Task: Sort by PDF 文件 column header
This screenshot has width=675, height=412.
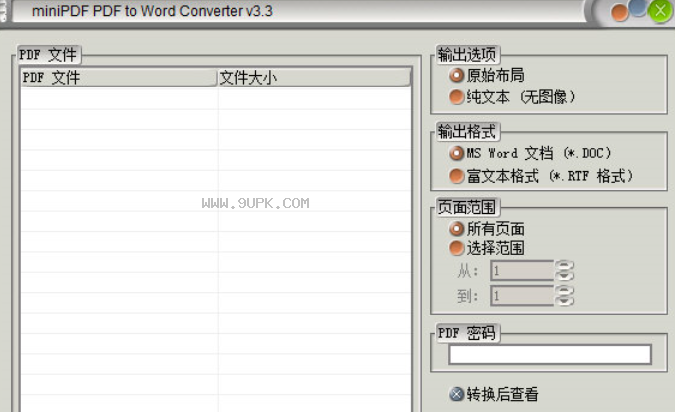Action: [x=119, y=78]
